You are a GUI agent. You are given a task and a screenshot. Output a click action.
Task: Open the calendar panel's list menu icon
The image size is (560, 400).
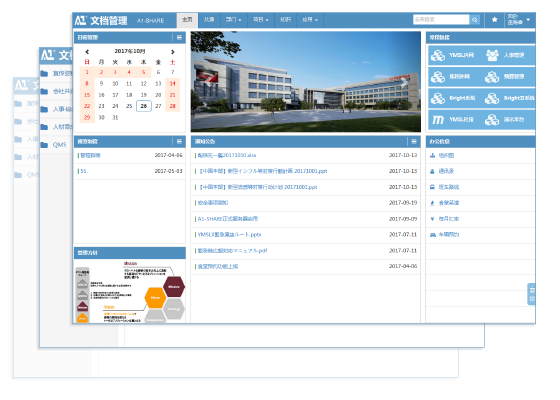tap(179, 37)
